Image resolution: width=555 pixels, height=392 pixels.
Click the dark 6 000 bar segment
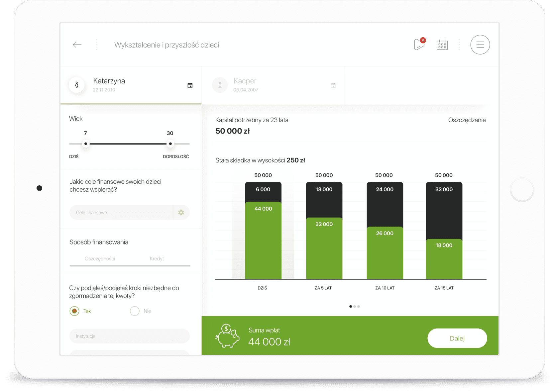click(x=263, y=192)
